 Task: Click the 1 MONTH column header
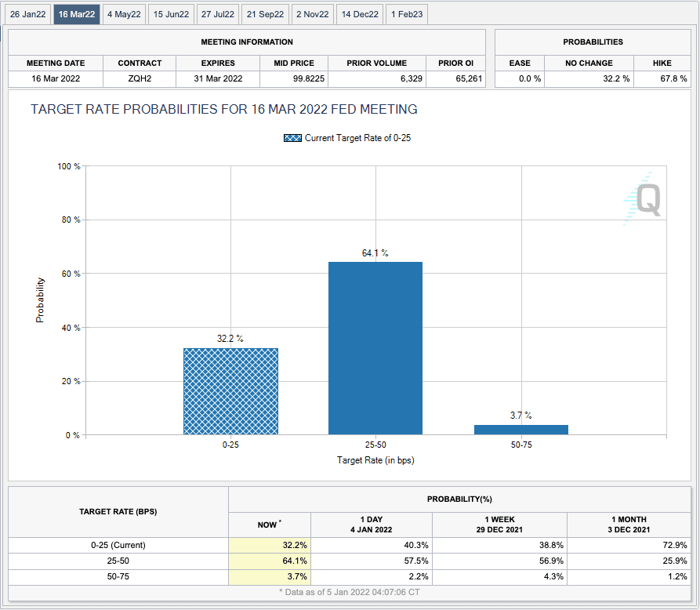631,525
